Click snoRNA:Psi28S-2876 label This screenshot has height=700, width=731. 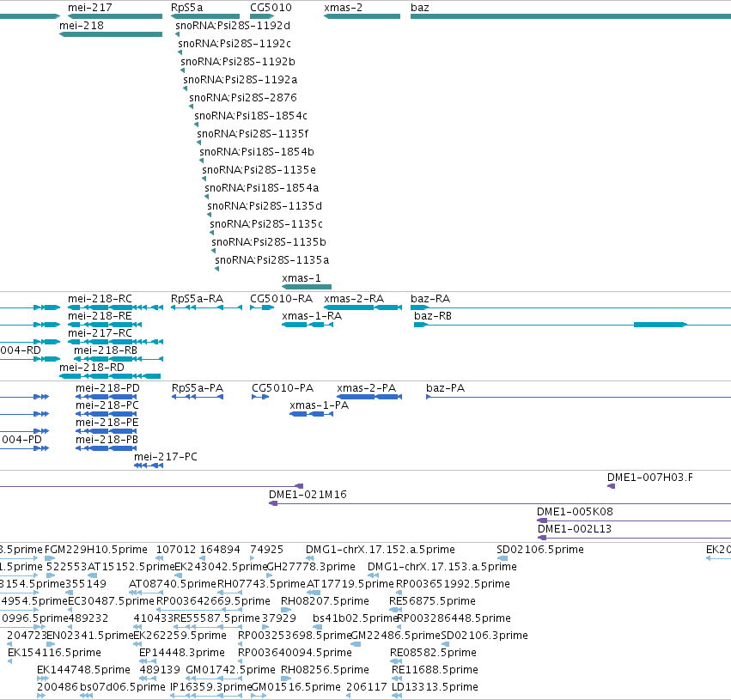click(243, 98)
